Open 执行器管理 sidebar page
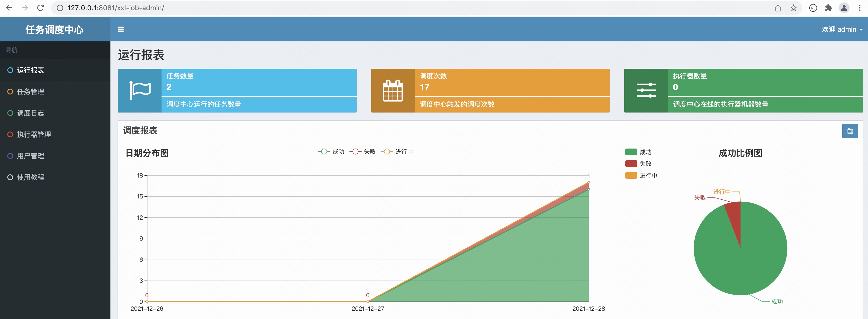 click(34, 134)
